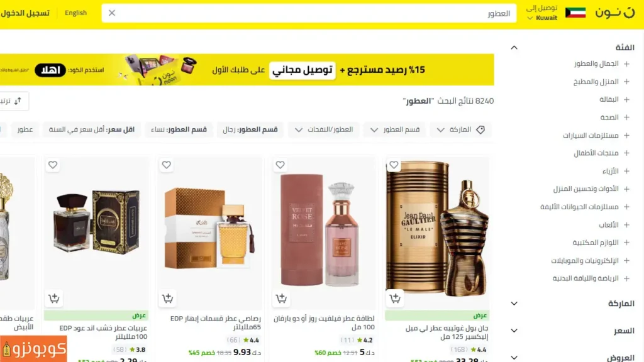Add Jean Paul Gaultier perfume to cart
The height and width of the screenshot is (362, 644).
(395, 299)
